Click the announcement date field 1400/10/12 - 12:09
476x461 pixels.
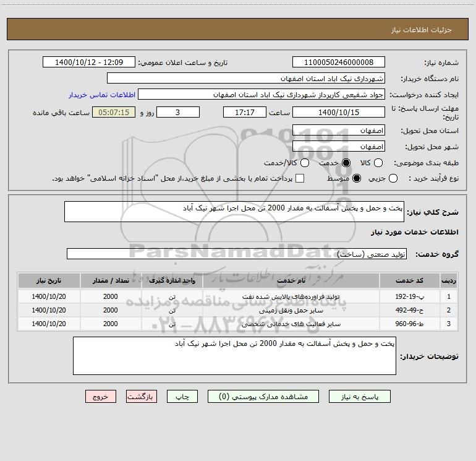click(89, 62)
